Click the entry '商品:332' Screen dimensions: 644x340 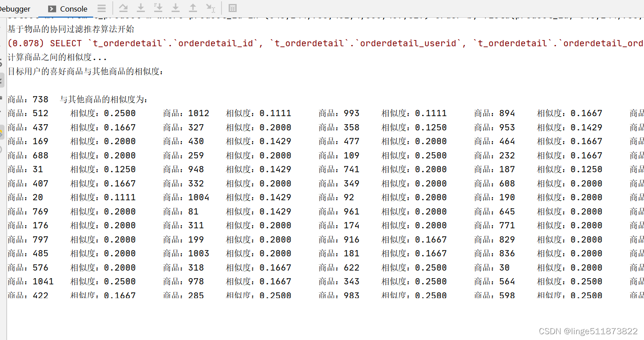pyautogui.click(x=184, y=183)
